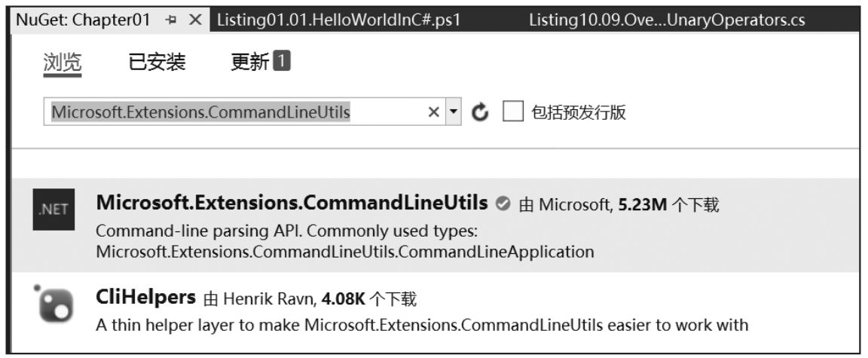Expand the search box history dropdown
This screenshot has width=868, height=358.
coord(453,112)
